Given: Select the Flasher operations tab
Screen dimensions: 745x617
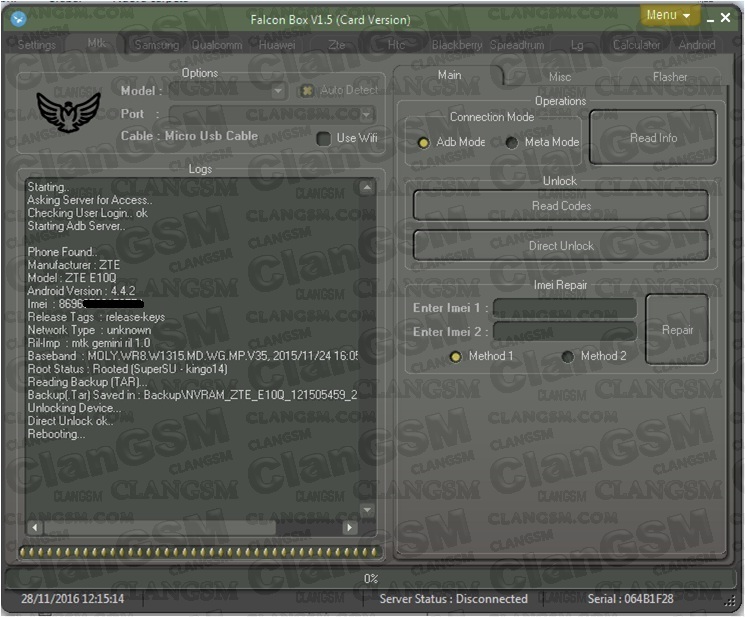Looking at the screenshot, I should point(669,77).
